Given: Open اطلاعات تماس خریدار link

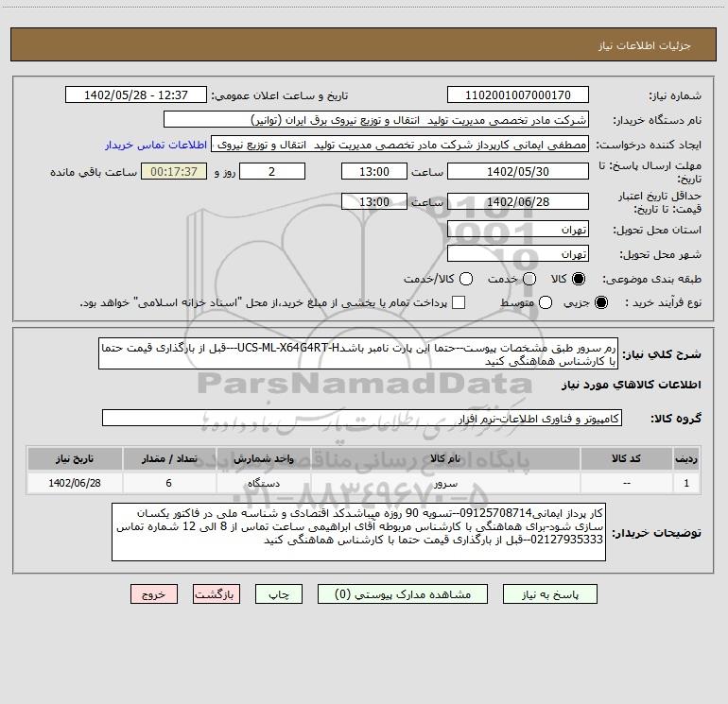Looking at the screenshot, I should [156, 145].
